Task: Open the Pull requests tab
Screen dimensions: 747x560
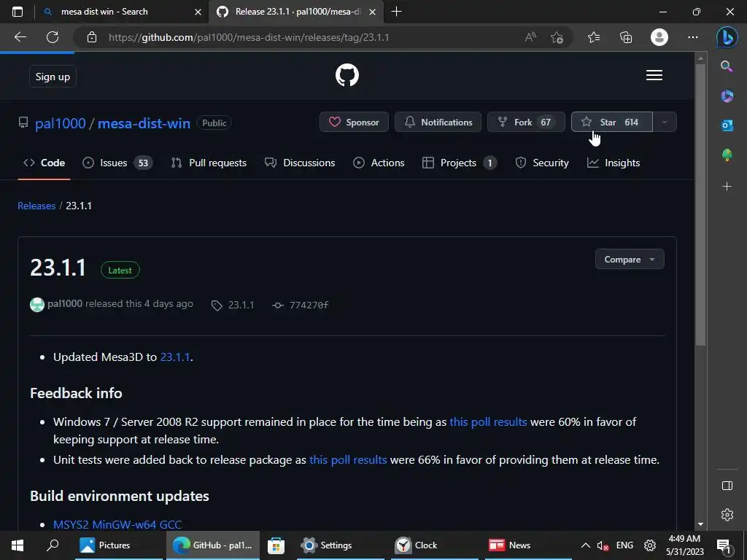Action: 209,163
